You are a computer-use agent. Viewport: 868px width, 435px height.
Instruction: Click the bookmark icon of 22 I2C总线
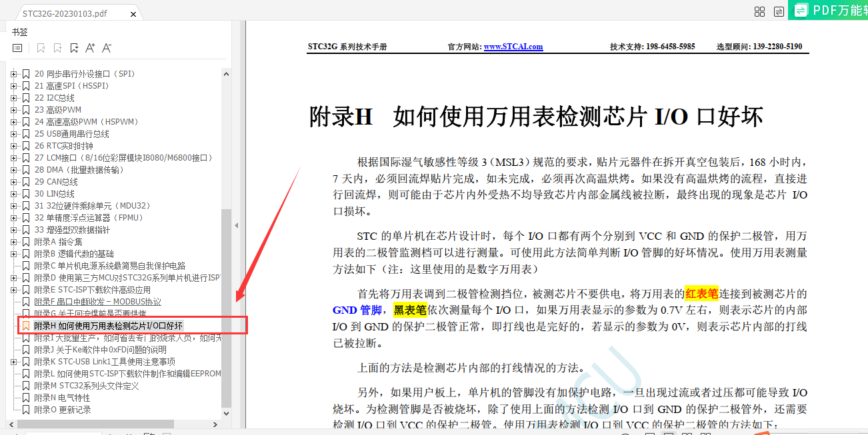(x=26, y=98)
